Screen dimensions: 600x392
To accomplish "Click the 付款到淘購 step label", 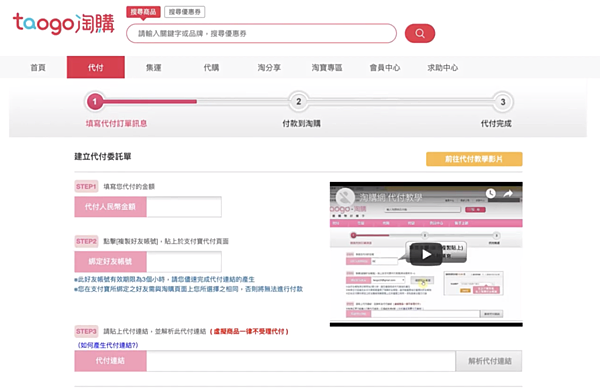I will coord(302,123).
